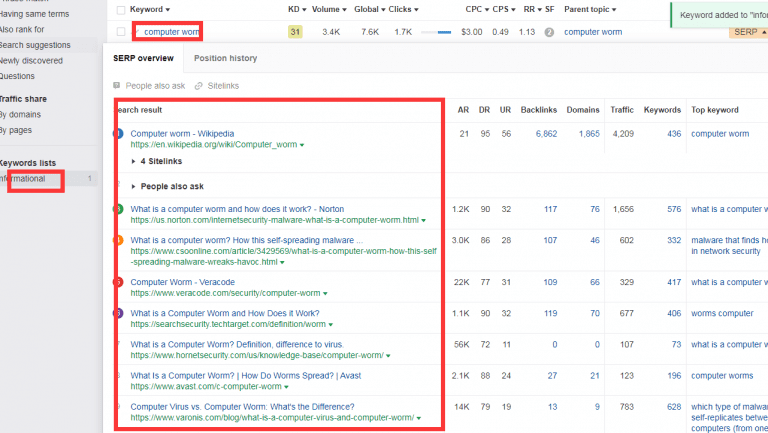Sort by Parent topic column
The image size is (768, 433).
pos(590,9)
